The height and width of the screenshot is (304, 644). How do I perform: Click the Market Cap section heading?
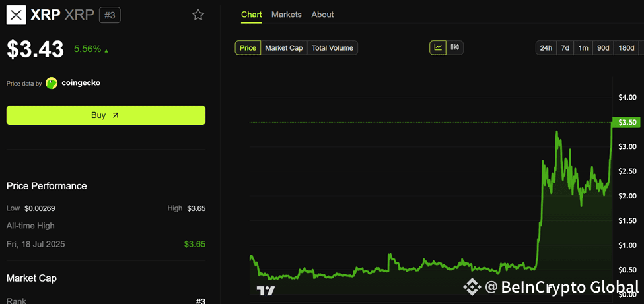32,278
